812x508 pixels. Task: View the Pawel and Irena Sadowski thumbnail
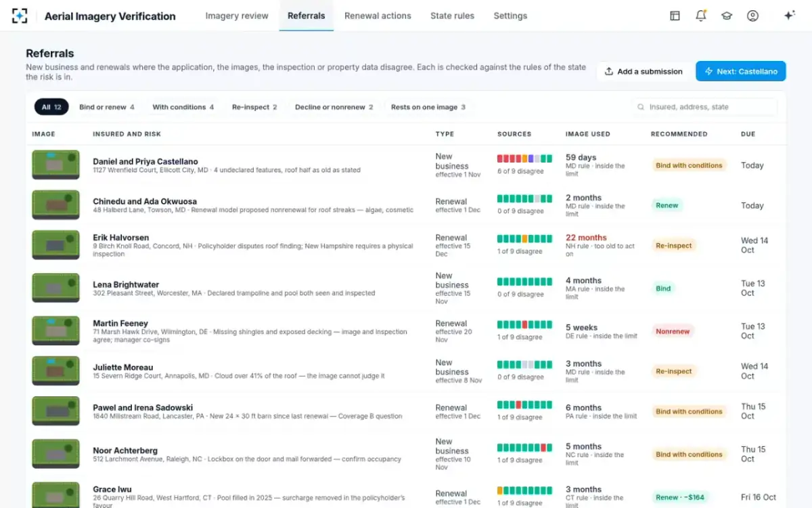[55, 411]
